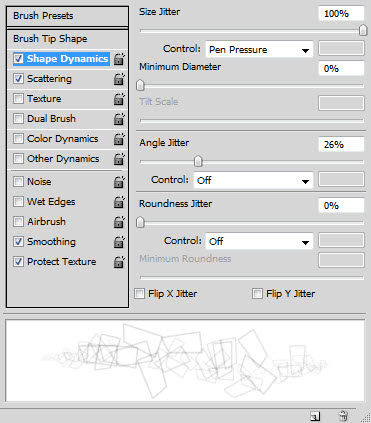Image resolution: width=371 pixels, height=423 pixels.
Task: Click the lock icon beside Shape Dynamics
Action: 119,59
